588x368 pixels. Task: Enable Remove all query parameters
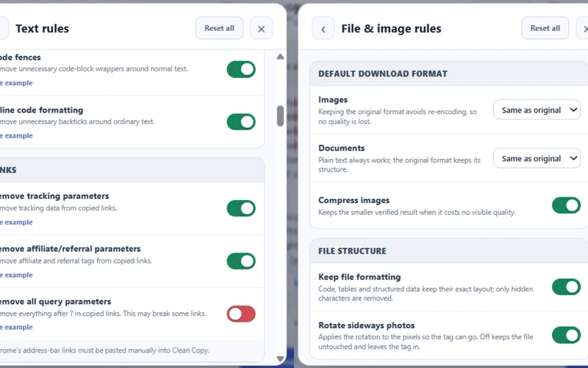coord(241,314)
